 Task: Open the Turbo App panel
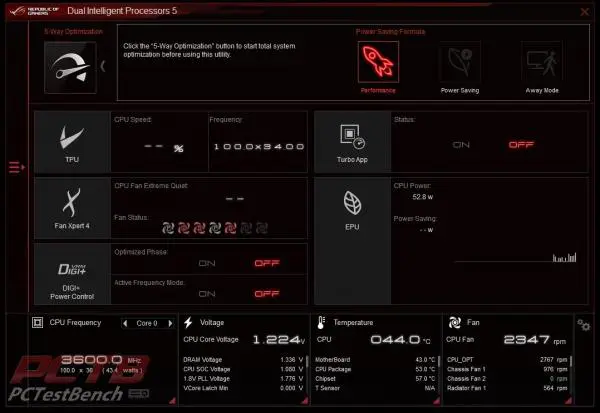[352, 142]
